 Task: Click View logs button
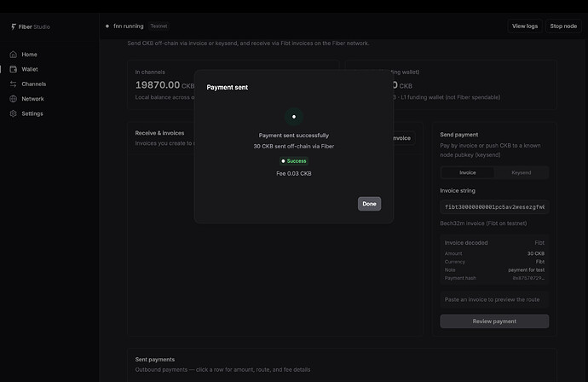tap(525, 26)
